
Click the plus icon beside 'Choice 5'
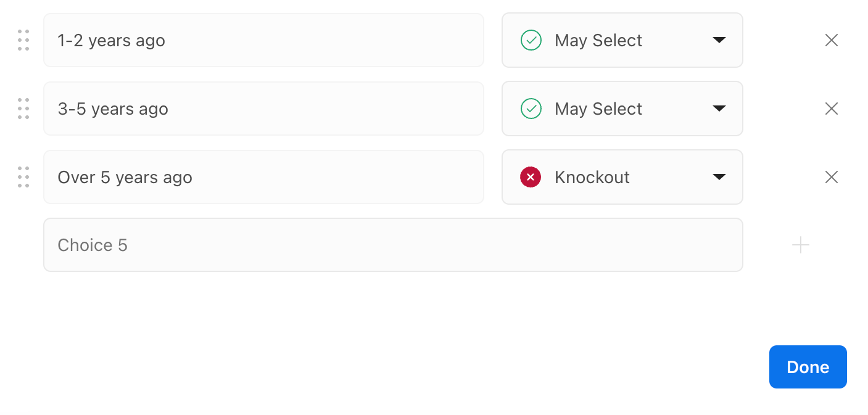pos(800,245)
